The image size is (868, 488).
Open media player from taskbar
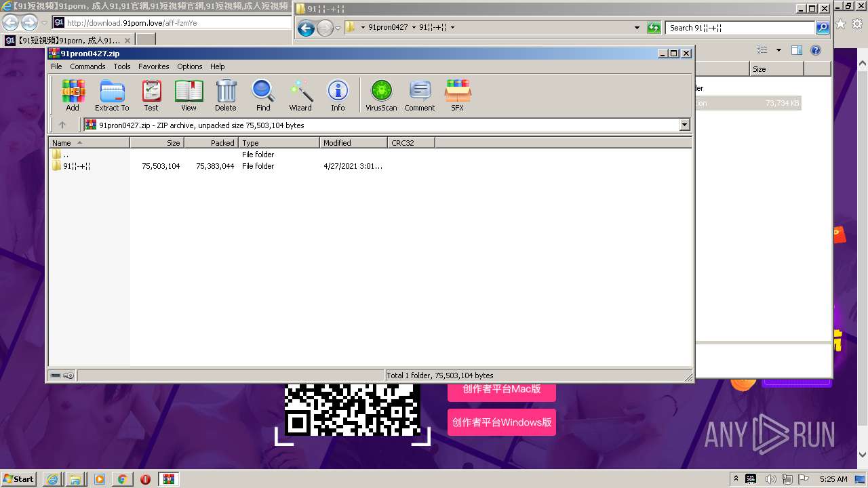tap(99, 479)
